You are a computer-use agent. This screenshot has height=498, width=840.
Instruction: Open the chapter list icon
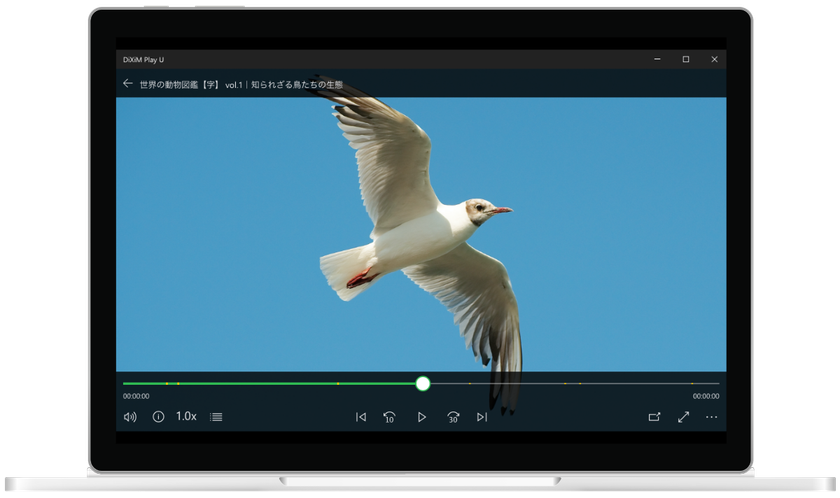click(x=216, y=417)
